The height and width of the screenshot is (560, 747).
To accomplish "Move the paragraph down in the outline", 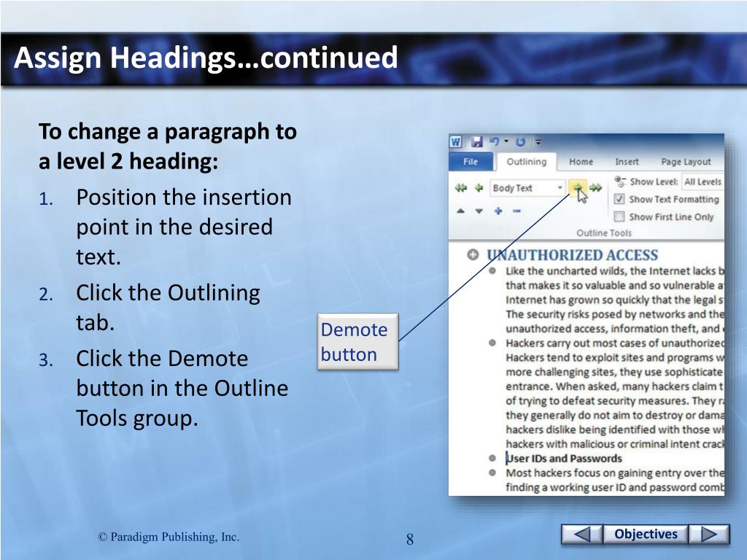I will click(x=479, y=211).
